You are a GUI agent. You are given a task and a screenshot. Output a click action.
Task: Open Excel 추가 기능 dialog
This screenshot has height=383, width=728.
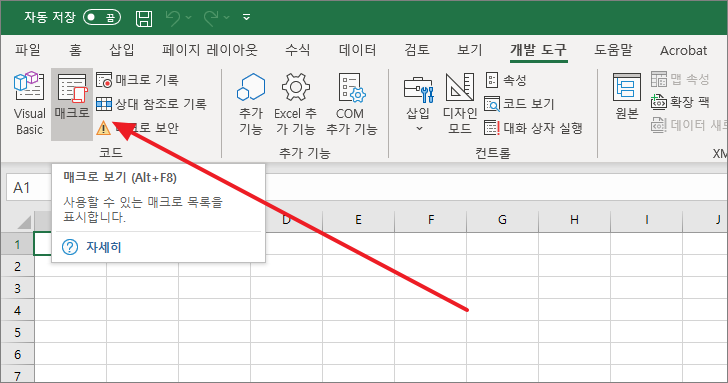[x=295, y=104]
